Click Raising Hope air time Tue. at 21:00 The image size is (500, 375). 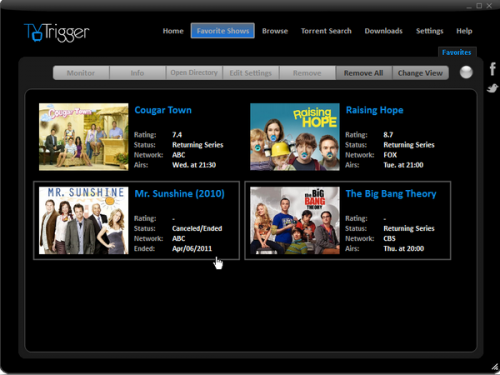403,165
